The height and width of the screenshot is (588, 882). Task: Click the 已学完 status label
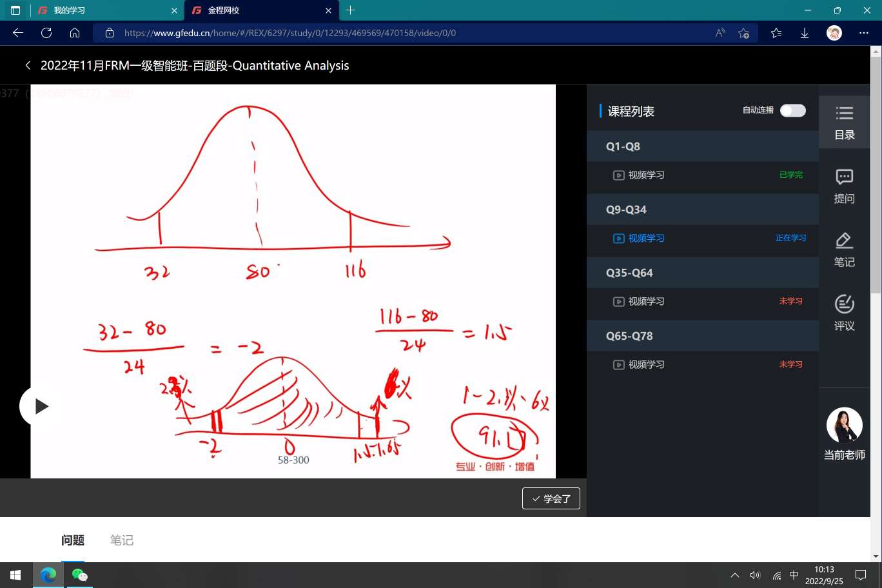tap(791, 175)
